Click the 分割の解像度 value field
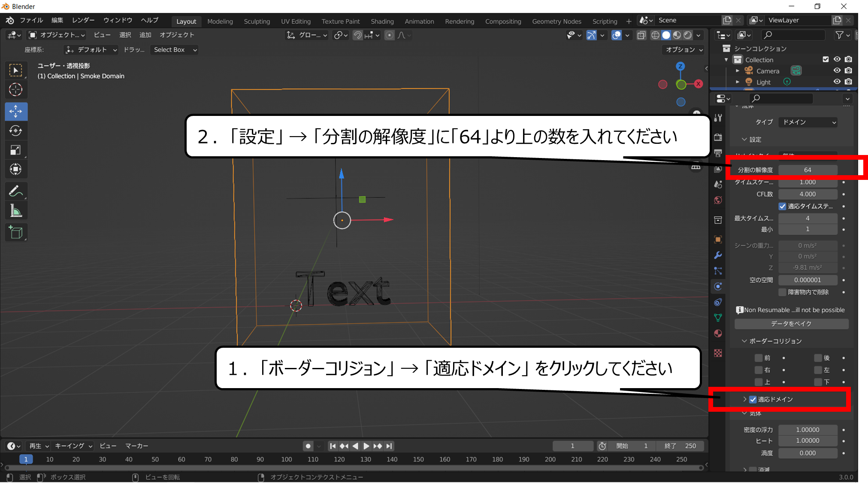This screenshot has width=868, height=483. click(808, 170)
